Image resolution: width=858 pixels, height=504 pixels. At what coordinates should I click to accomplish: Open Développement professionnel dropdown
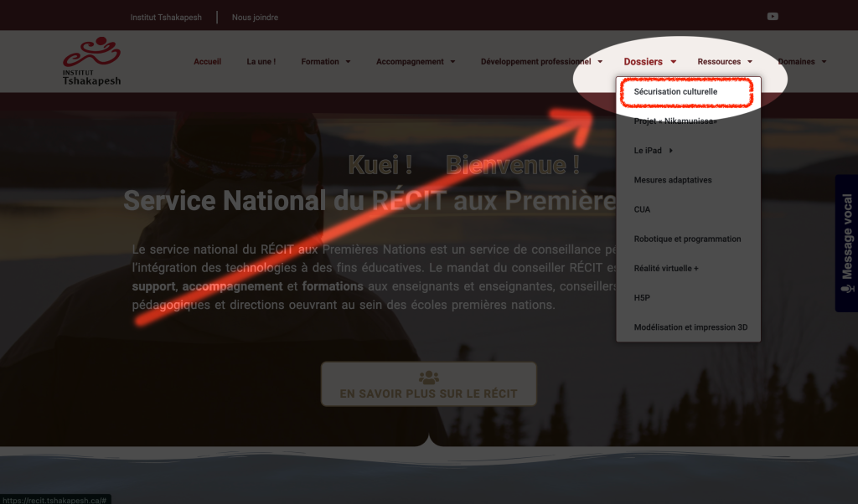541,62
